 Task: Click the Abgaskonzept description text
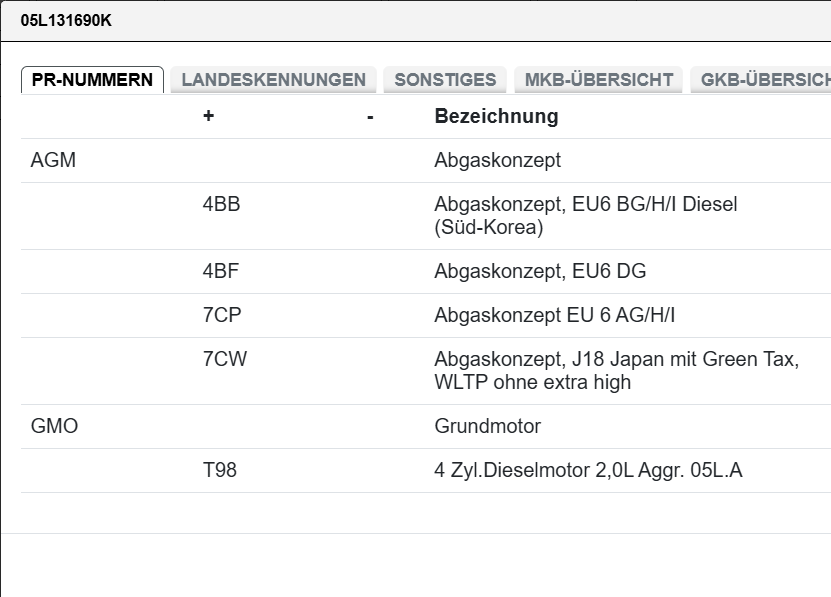(x=497, y=160)
